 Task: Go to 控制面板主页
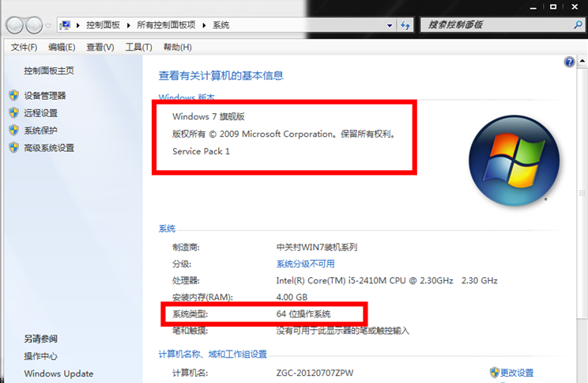coord(49,70)
